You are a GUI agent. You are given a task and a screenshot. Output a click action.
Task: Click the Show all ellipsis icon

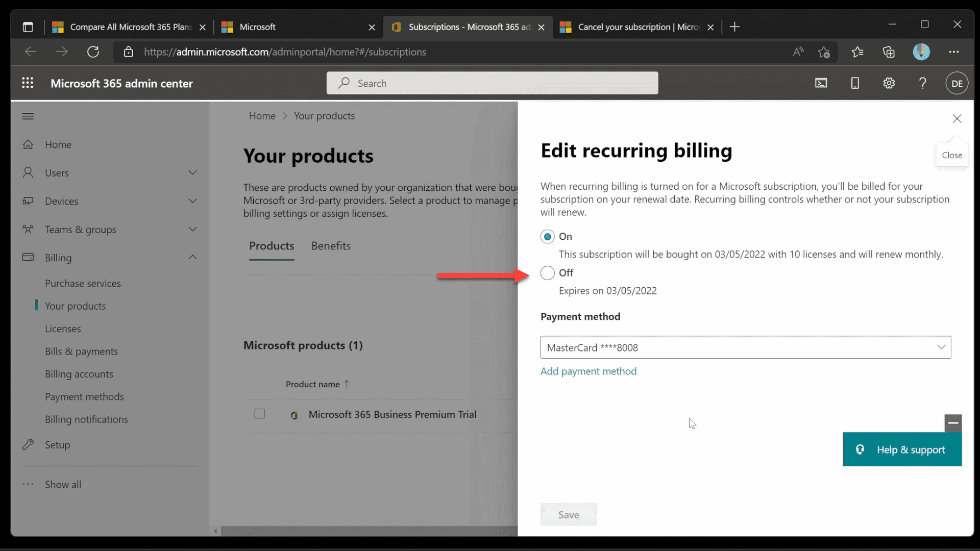point(28,484)
